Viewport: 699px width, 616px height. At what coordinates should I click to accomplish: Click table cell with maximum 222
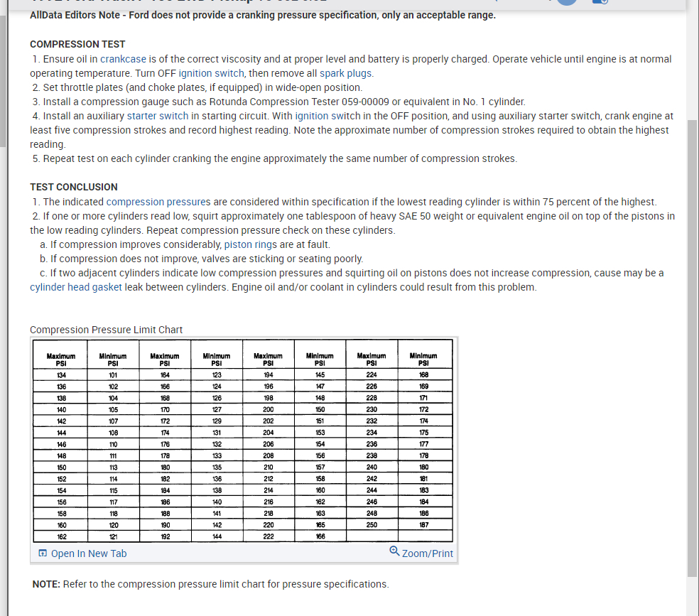(269, 536)
